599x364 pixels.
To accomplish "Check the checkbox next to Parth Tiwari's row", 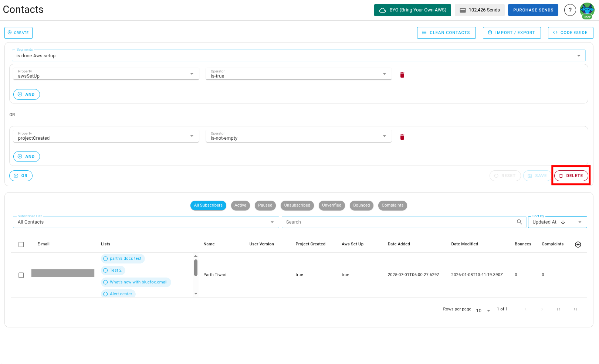I will click(x=21, y=275).
